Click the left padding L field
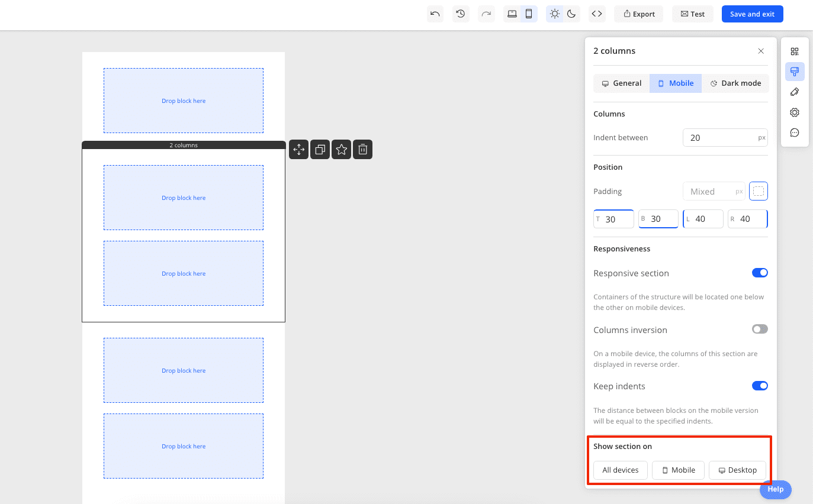 (703, 219)
